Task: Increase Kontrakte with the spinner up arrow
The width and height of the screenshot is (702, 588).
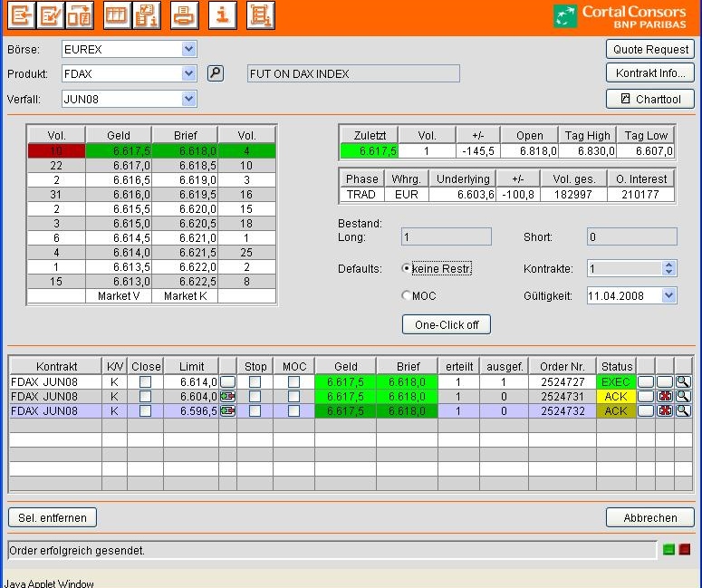Action: pyautogui.click(x=668, y=265)
